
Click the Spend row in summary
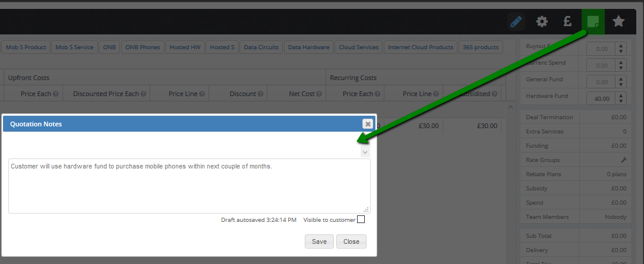576,202
